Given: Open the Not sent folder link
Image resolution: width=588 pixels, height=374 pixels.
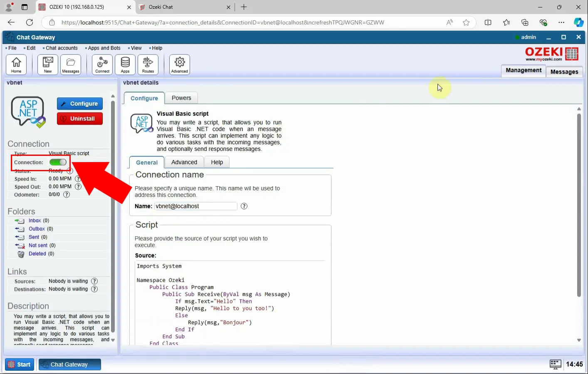Looking at the screenshot, I should coord(38,246).
